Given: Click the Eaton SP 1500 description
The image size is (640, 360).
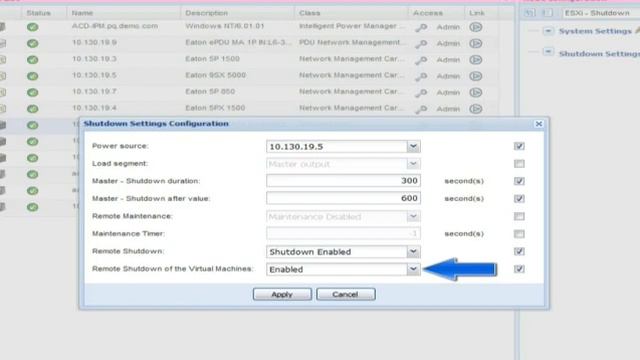Looking at the screenshot, I should pyautogui.click(x=212, y=59).
